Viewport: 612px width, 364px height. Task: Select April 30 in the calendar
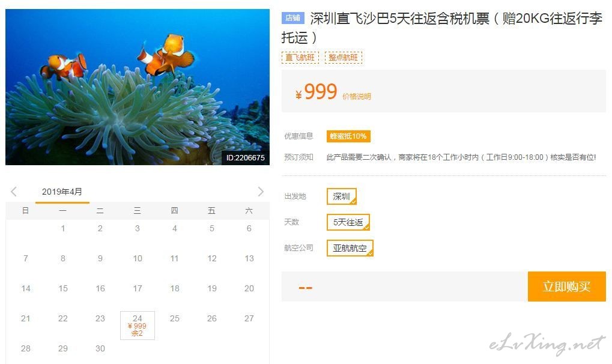100,349
